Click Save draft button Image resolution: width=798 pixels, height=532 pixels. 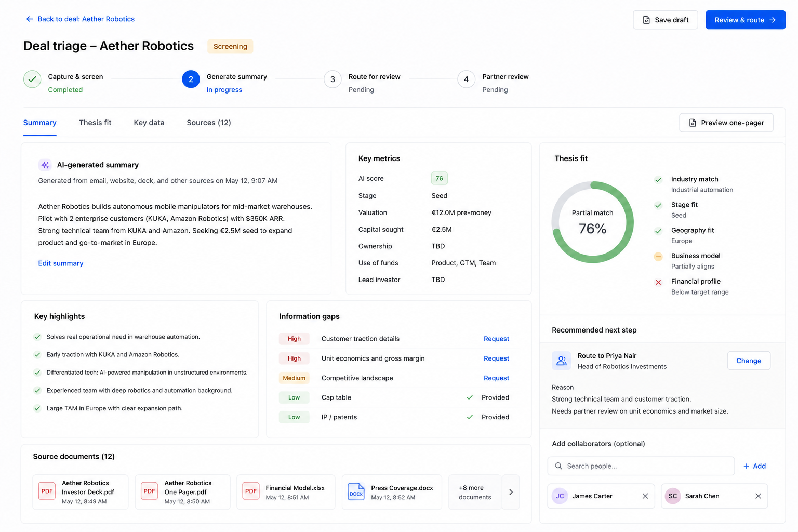coord(666,20)
